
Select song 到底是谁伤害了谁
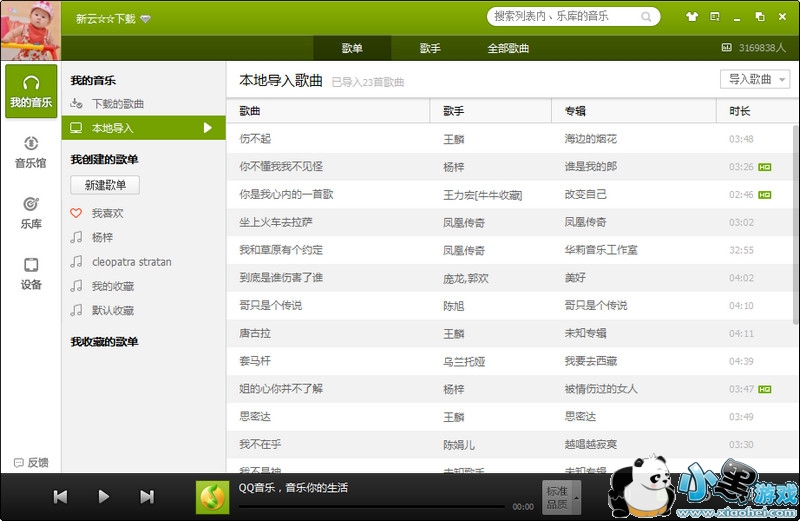[x=281, y=278]
